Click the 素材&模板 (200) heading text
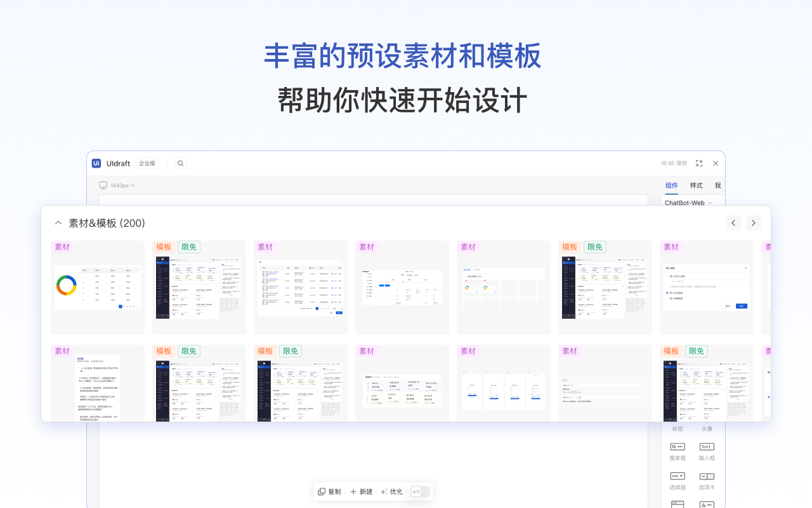The image size is (812, 508). 107,223
